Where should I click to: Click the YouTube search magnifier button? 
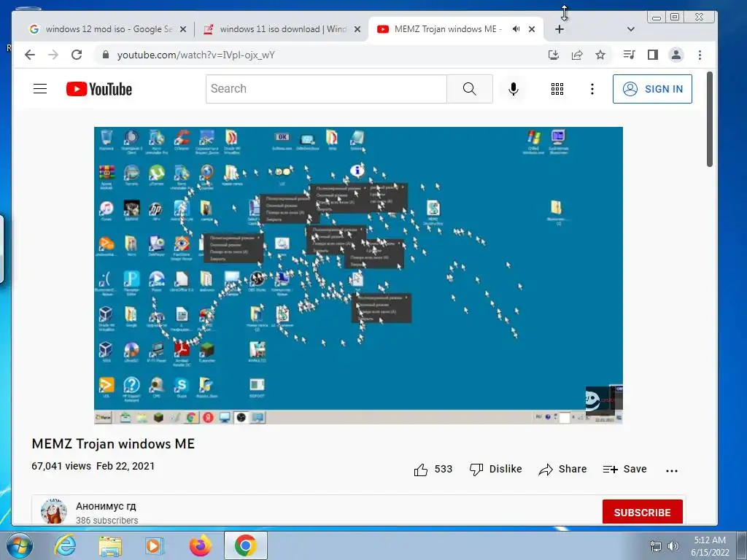(x=470, y=88)
